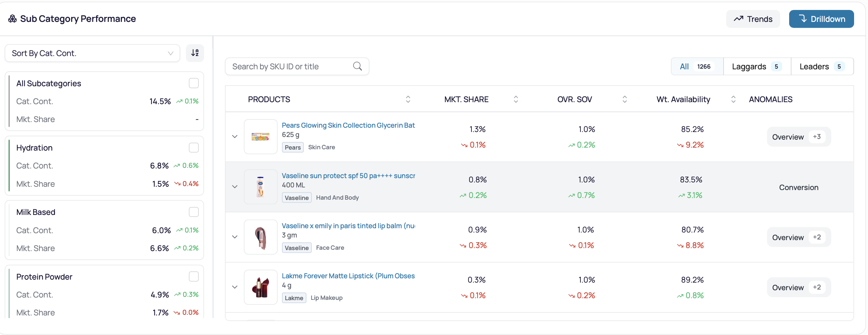Image resolution: width=868 pixels, height=335 pixels.
Task: Open the Pears Glycerin product thumbnail
Action: click(x=260, y=137)
